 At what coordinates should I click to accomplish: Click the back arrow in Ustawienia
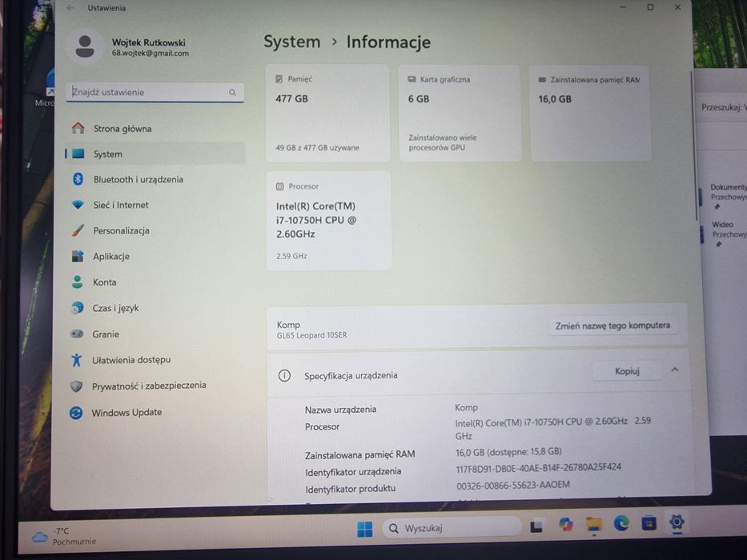click(70, 8)
